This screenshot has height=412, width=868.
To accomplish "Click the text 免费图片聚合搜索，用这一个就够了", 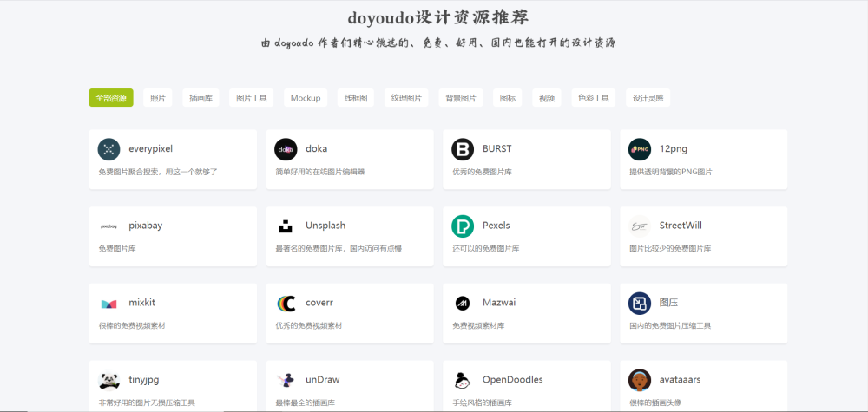I will click(158, 172).
